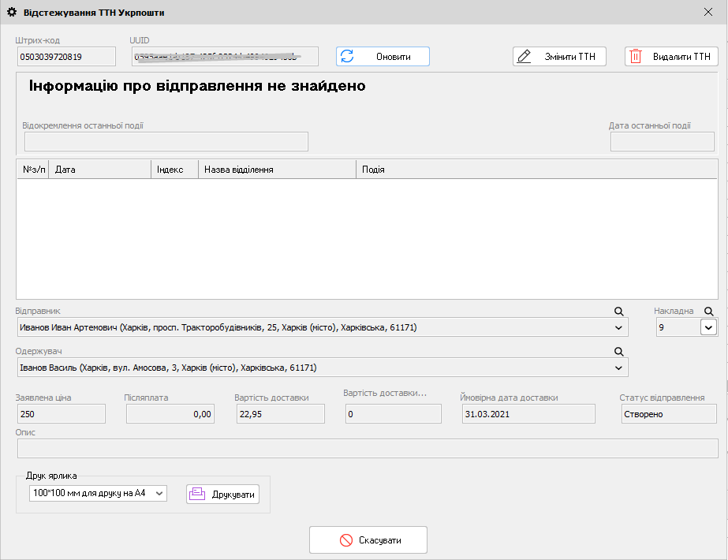Click the Видалити ТТН delete button
728x560 pixels.
coord(671,57)
